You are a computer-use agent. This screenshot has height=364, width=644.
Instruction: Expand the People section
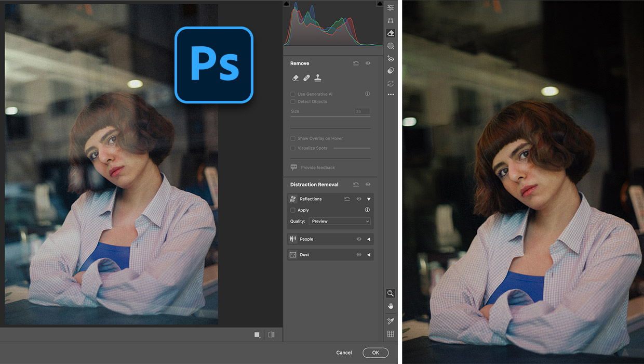tap(369, 239)
